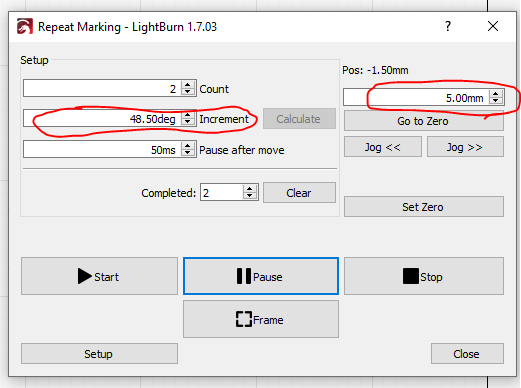Close the dialog with Close button

467,354
